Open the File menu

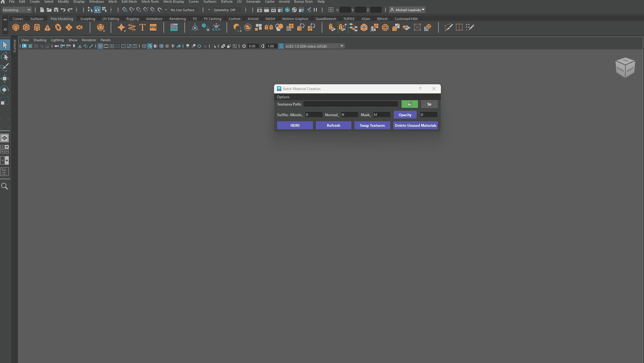point(12,2)
